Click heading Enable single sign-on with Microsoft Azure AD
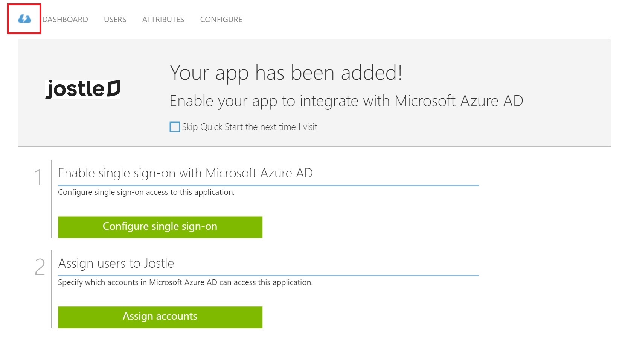 coord(185,173)
